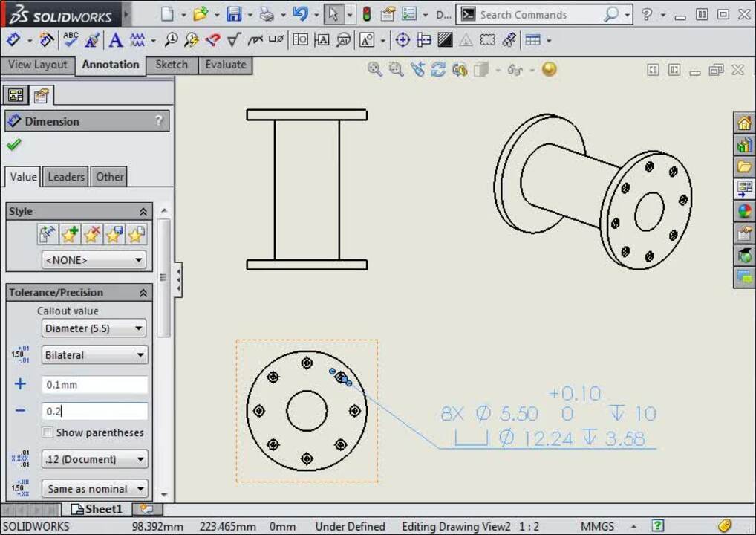Click green checkmark to accept dimension

pyautogui.click(x=13, y=145)
